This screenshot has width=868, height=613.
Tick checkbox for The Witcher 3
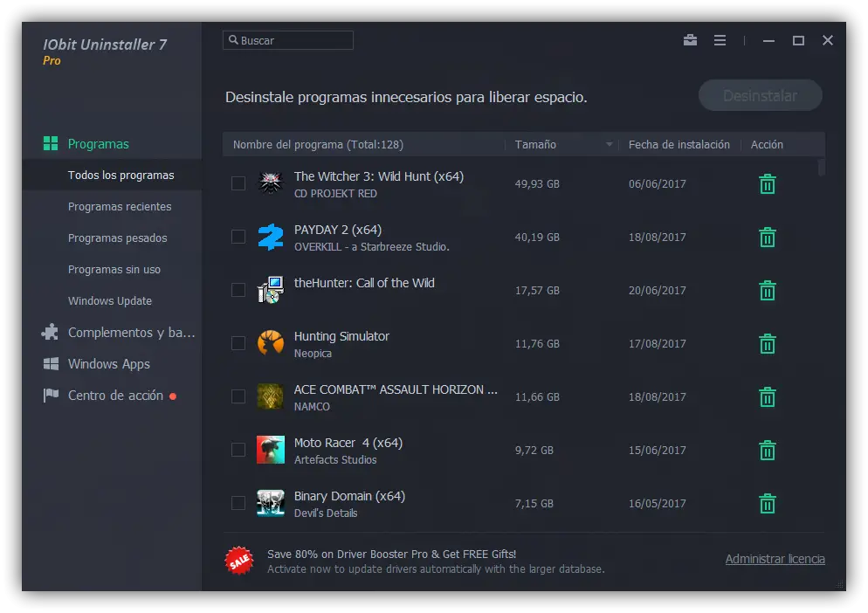click(x=238, y=183)
